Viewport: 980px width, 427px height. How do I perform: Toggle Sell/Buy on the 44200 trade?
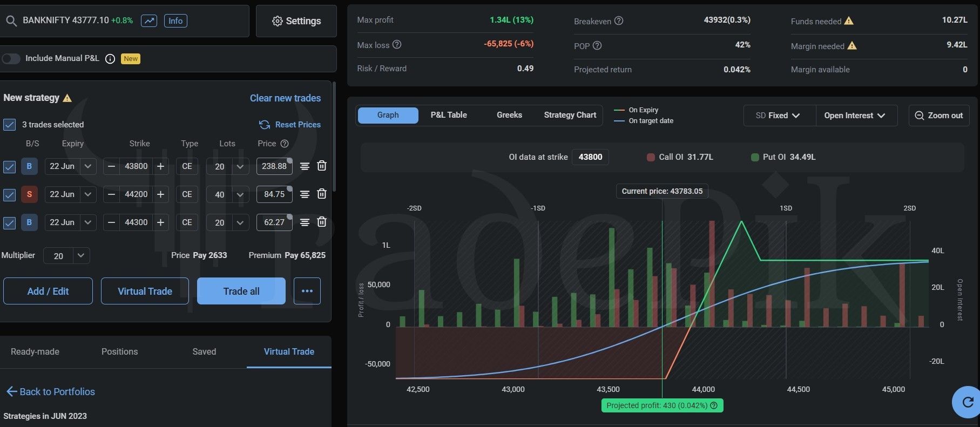[29, 194]
